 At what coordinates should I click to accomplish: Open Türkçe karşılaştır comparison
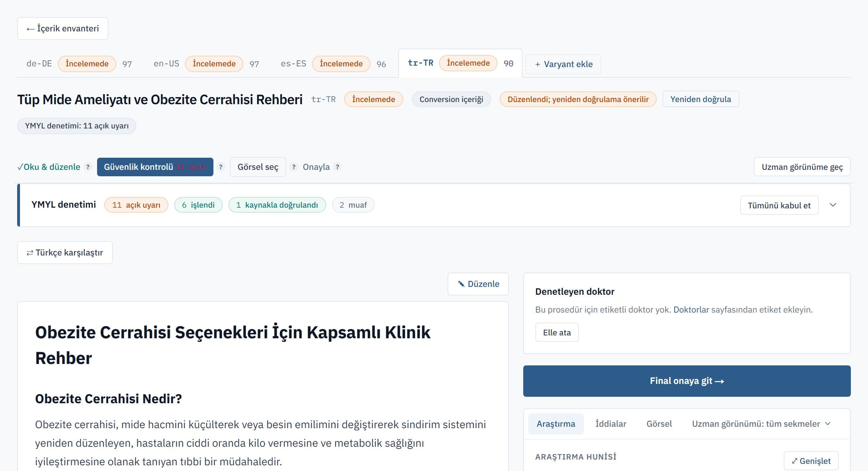pyautogui.click(x=65, y=253)
